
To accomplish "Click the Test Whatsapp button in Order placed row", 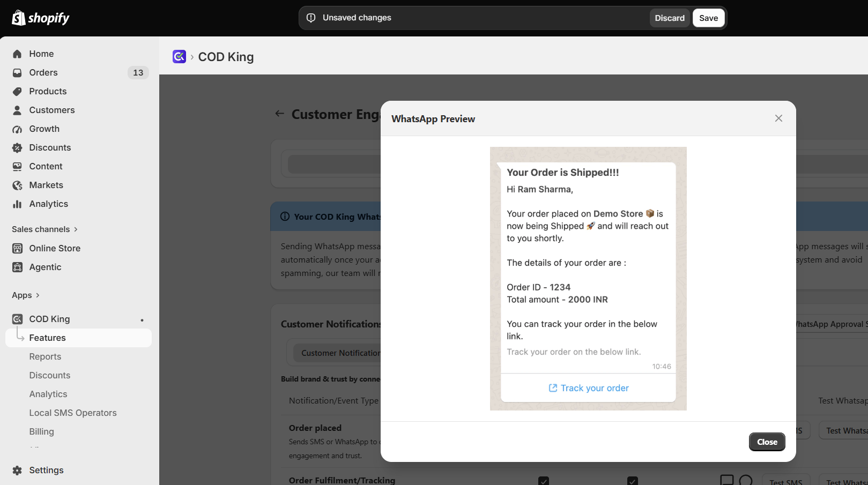I will coord(843,430).
